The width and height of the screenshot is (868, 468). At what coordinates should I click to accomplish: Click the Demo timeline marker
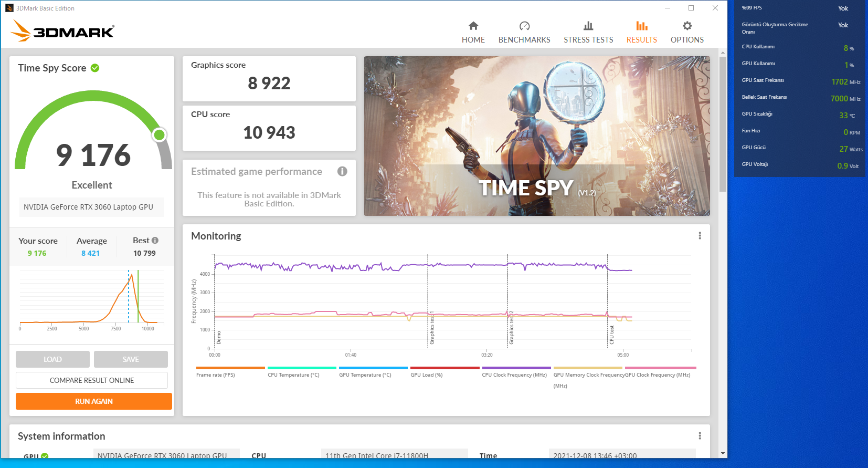(218, 337)
